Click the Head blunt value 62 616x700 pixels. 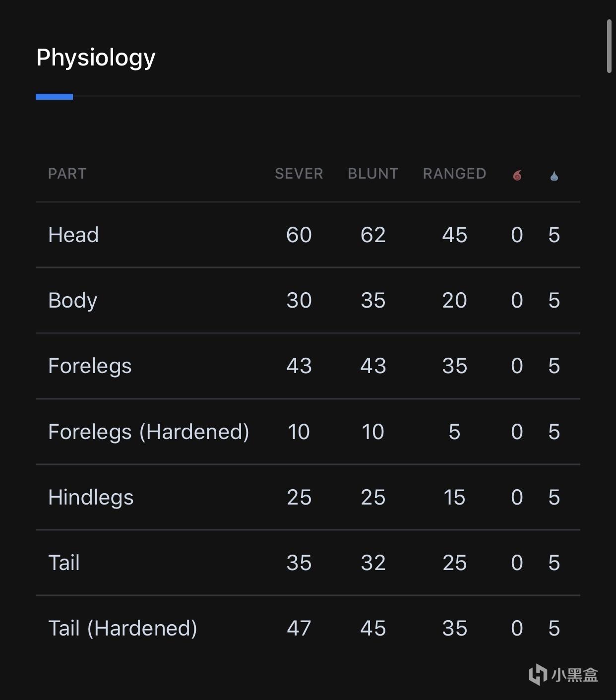tap(373, 235)
